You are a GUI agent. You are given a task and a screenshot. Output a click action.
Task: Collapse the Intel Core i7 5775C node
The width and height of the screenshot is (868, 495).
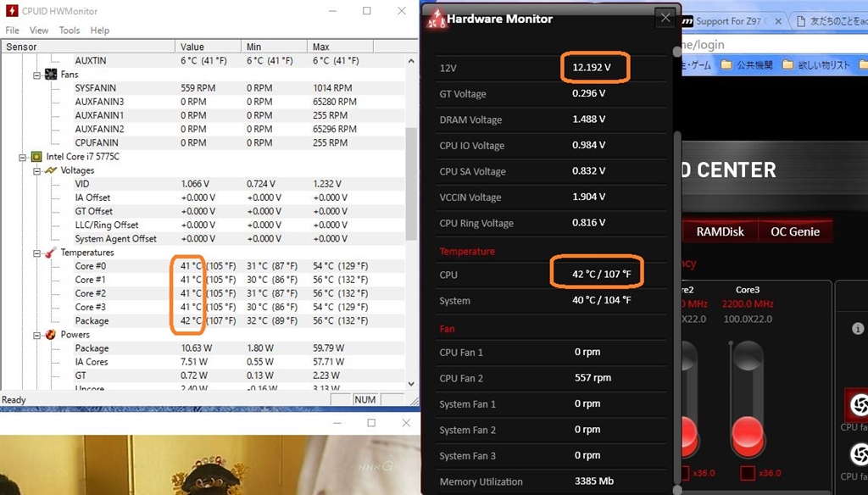[x=23, y=157]
